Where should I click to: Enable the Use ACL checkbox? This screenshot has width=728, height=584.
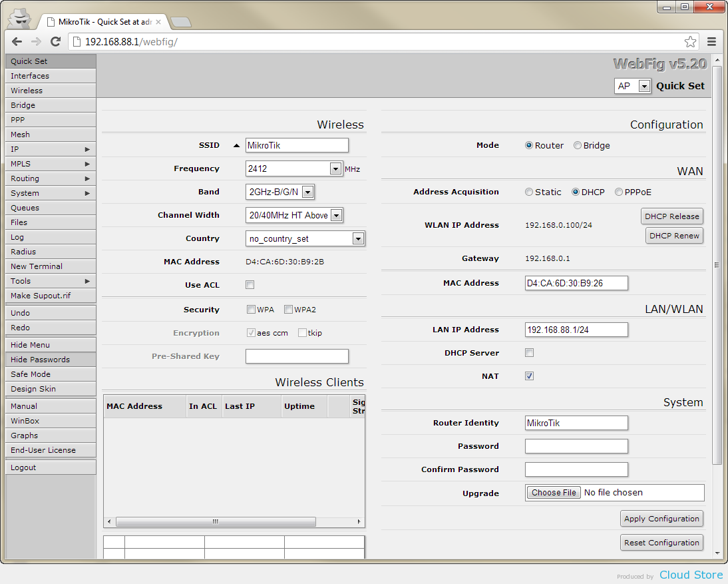click(x=250, y=285)
